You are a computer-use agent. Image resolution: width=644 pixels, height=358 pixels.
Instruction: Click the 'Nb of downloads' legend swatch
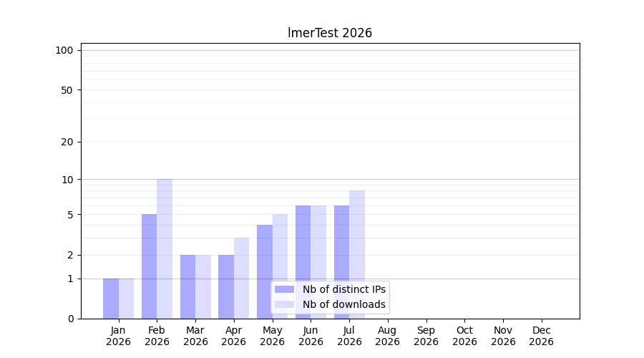pos(284,304)
